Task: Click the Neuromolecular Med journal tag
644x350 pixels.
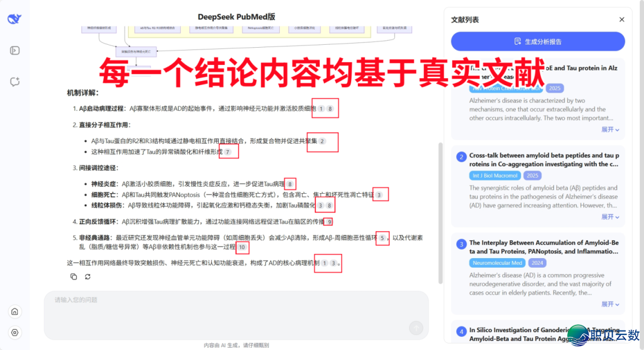Action: point(497,262)
